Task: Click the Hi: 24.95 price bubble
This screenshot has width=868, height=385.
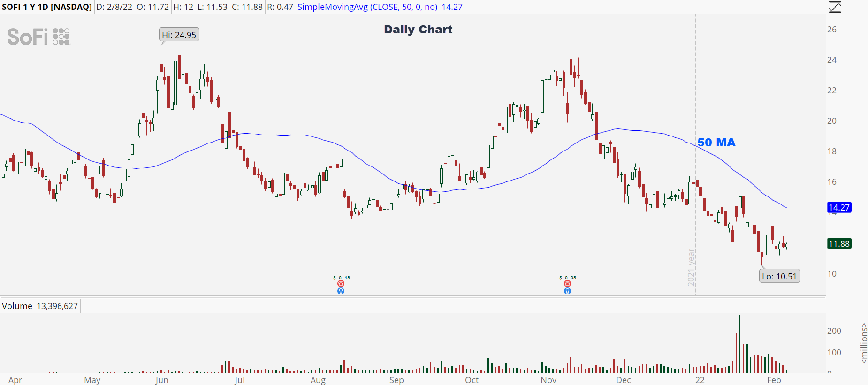Action: tap(179, 35)
